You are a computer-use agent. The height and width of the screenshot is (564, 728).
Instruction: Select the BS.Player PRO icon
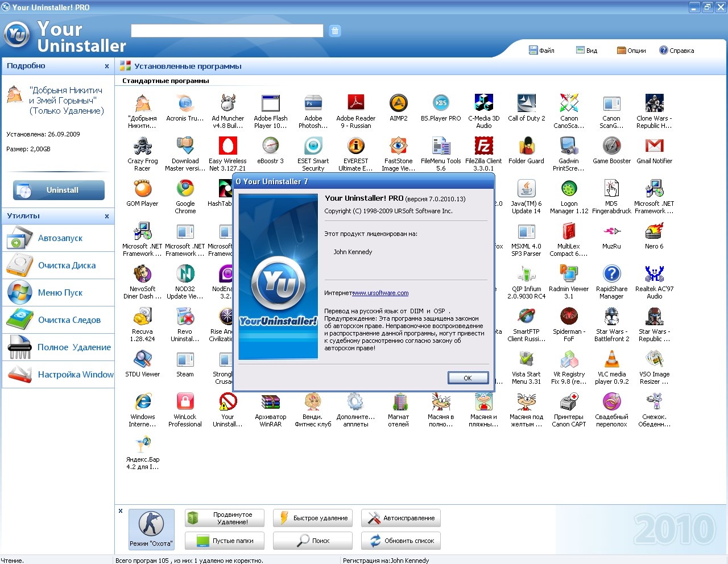441,103
